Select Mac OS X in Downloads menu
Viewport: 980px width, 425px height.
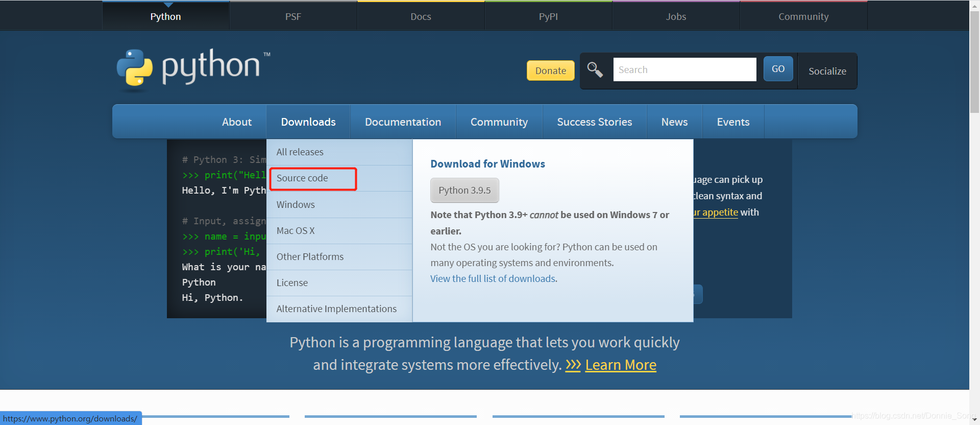click(339, 231)
